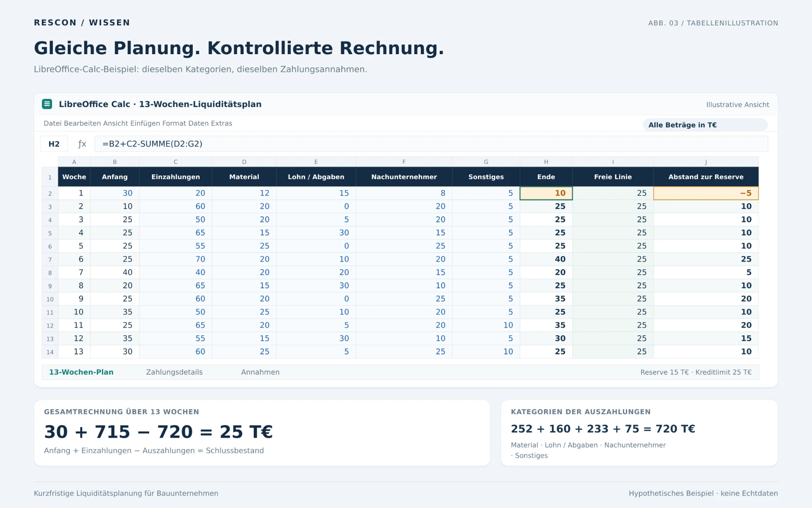Click the 252 + 160 + 233 + 75 = 720 T€ sum

pos(603,429)
